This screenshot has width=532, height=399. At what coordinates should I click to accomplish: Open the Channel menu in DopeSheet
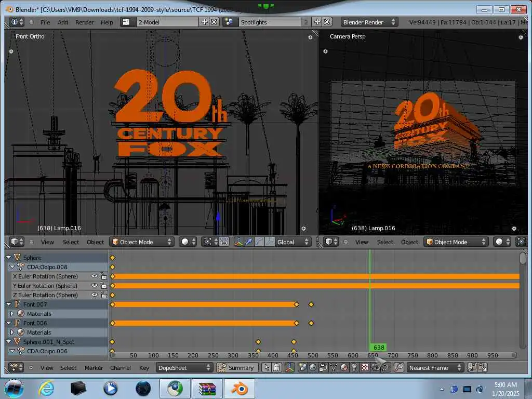121,367
